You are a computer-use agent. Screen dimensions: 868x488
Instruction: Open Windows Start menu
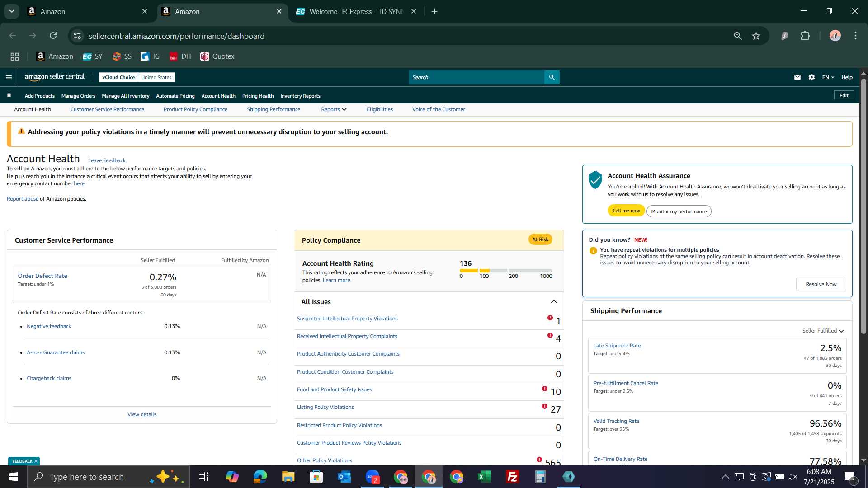tap(13, 477)
